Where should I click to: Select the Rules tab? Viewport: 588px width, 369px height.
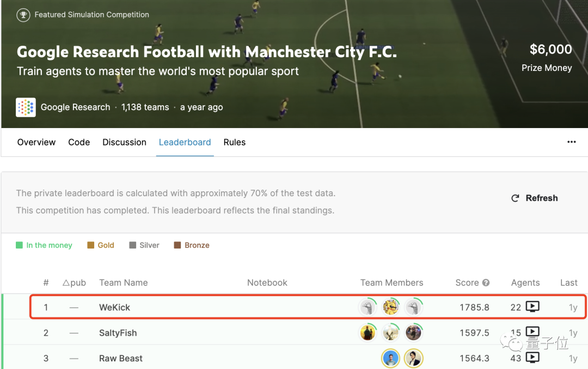[x=234, y=142]
